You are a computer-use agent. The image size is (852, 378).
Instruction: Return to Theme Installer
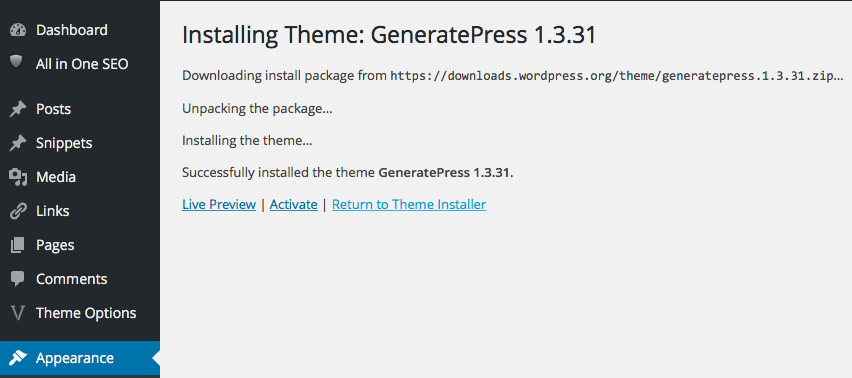pyautogui.click(x=409, y=205)
